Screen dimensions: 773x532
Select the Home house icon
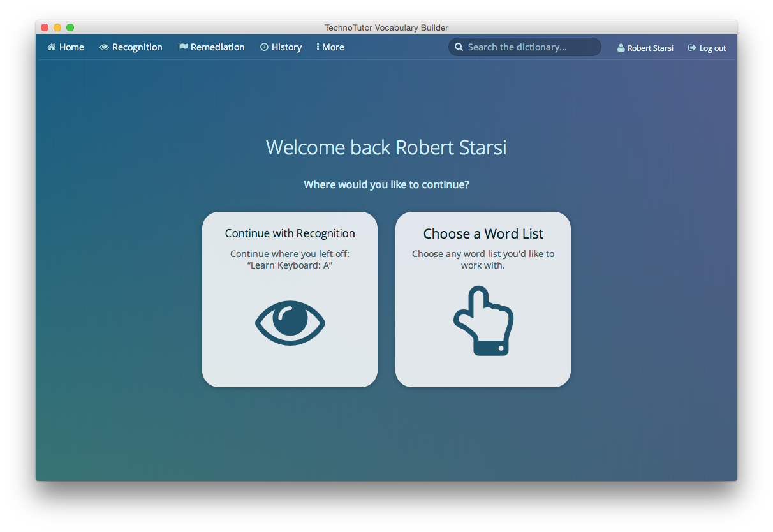[52, 47]
